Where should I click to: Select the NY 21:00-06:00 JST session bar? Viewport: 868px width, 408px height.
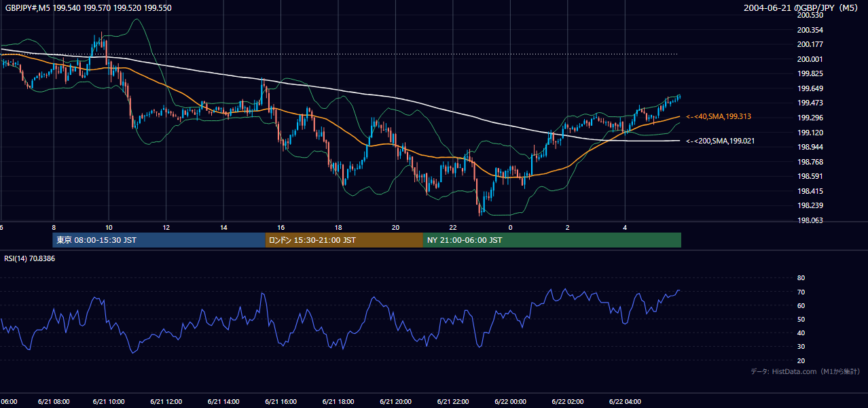pos(552,240)
